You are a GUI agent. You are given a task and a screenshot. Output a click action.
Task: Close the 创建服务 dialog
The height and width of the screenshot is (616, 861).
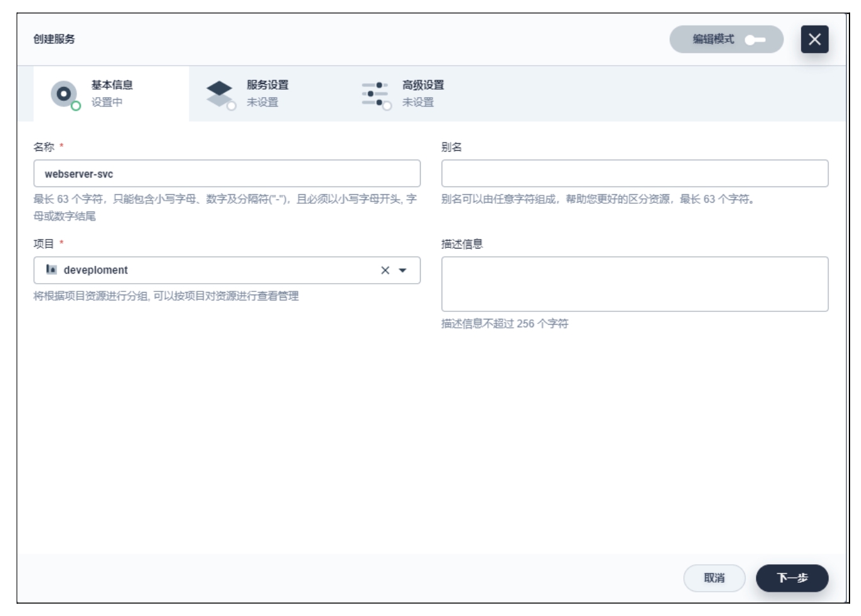click(814, 40)
